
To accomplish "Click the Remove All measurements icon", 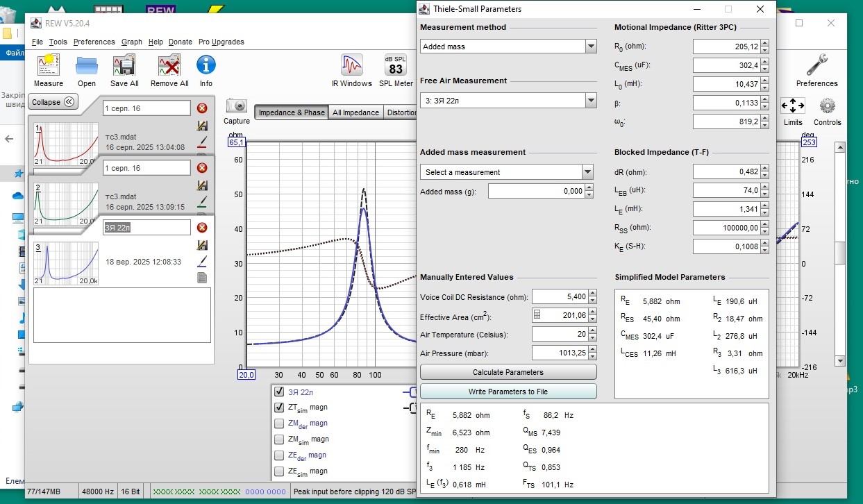I will click(169, 66).
